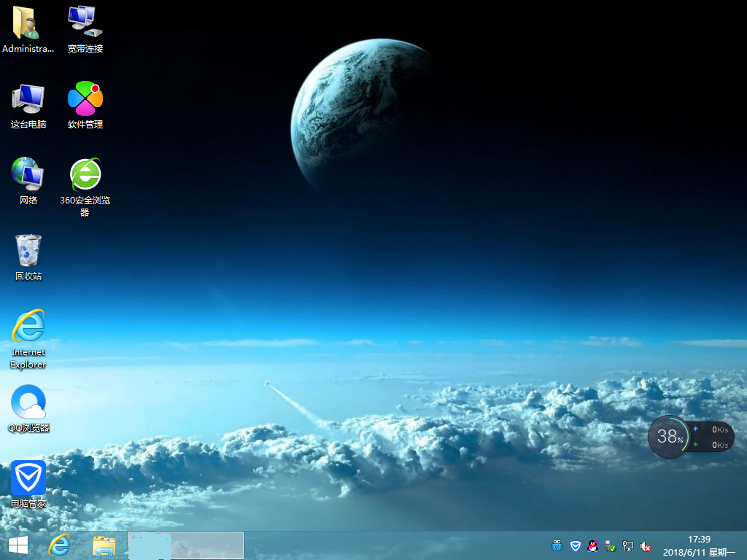
Task: Open the Windows Start menu
Action: tap(18, 545)
